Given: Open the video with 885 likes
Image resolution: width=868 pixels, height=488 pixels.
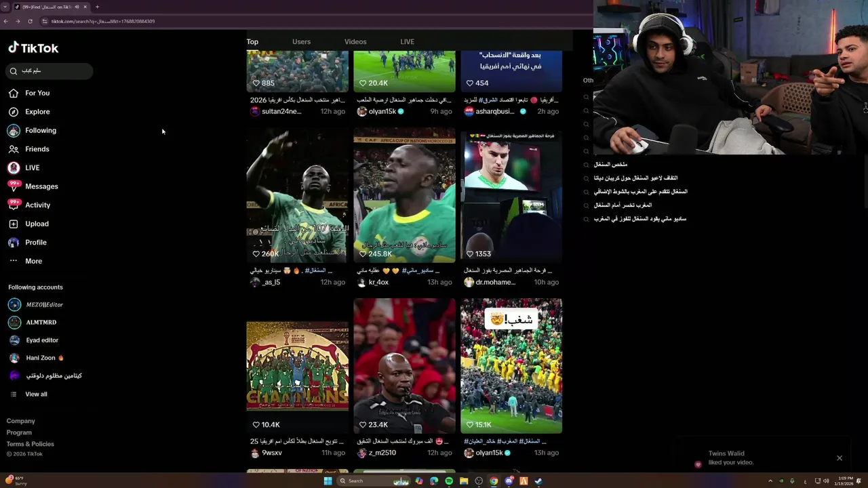Looking at the screenshot, I should (297, 71).
